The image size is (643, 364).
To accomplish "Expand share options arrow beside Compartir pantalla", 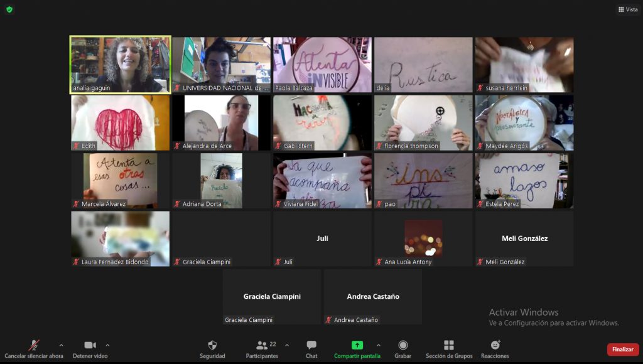I will click(378, 345).
